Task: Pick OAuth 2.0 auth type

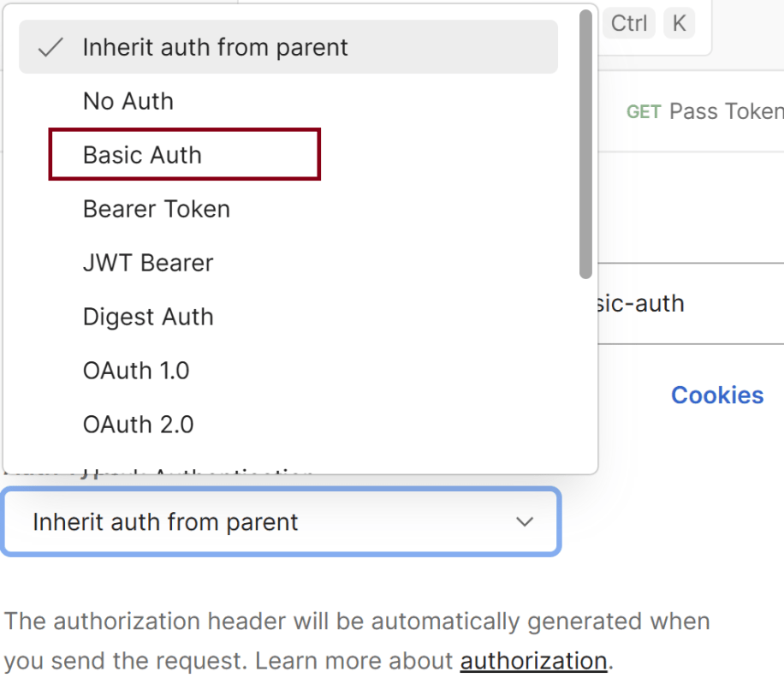Action: click(138, 425)
